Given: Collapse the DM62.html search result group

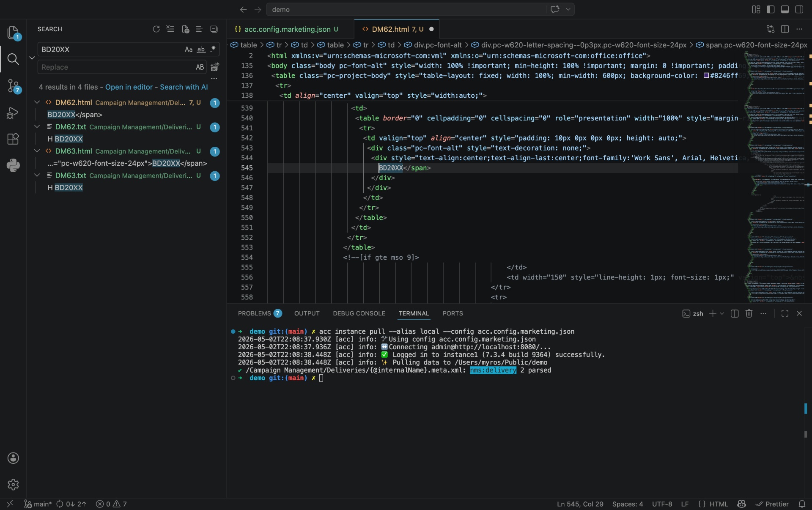Looking at the screenshot, I should pyautogui.click(x=37, y=102).
